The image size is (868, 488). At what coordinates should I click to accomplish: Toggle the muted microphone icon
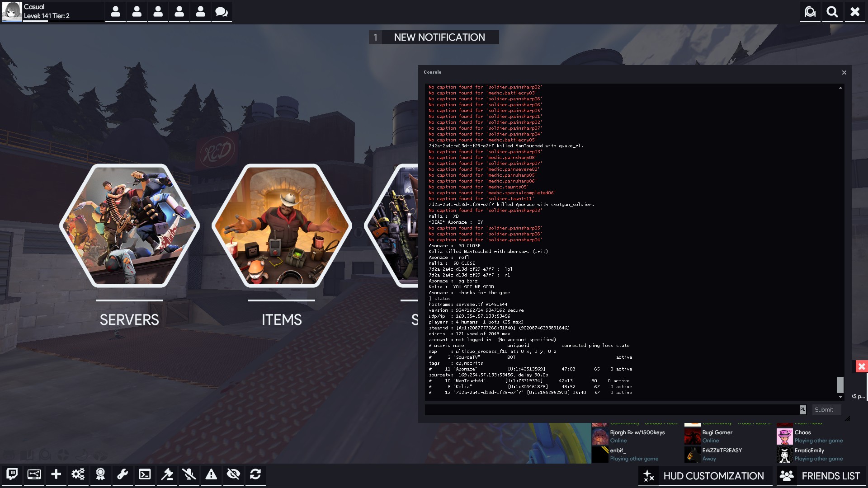coord(189,474)
